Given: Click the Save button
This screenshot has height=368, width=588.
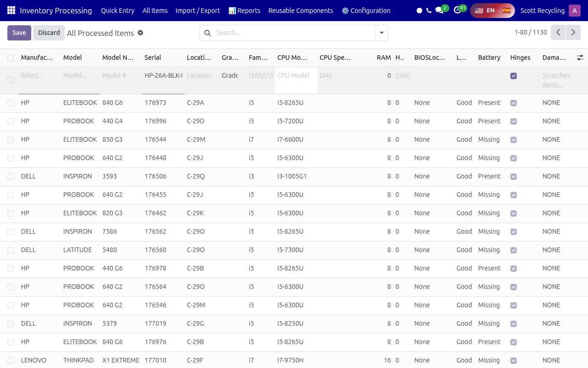Looking at the screenshot, I should (19, 33).
